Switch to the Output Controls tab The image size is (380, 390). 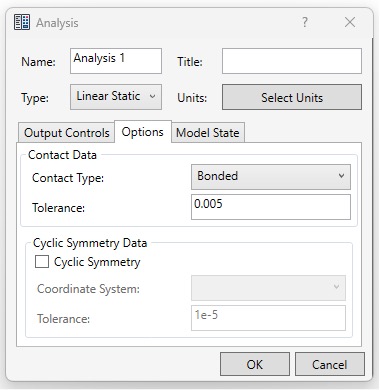[x=66, y=133]
